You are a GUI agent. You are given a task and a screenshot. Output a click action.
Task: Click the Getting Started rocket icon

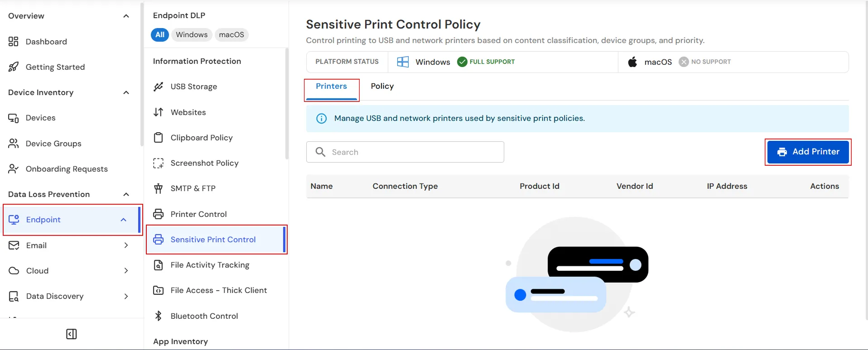[x=14, y=67]
